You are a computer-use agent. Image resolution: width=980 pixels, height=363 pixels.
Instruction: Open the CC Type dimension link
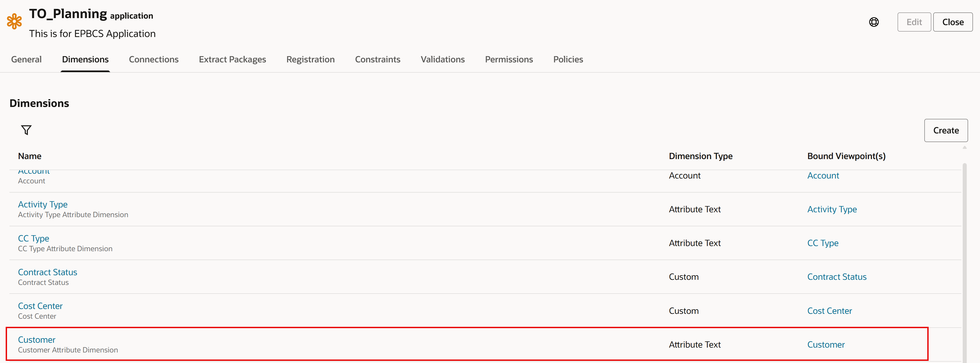click(x=34, y=238)
